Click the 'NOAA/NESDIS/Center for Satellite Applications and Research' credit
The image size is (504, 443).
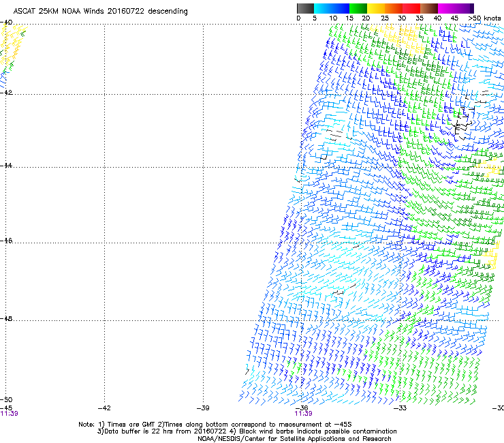tap(294, 439)
